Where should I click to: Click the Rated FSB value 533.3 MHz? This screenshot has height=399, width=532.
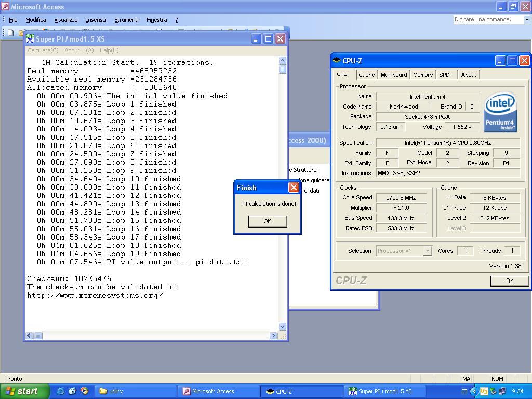point(401,229)
